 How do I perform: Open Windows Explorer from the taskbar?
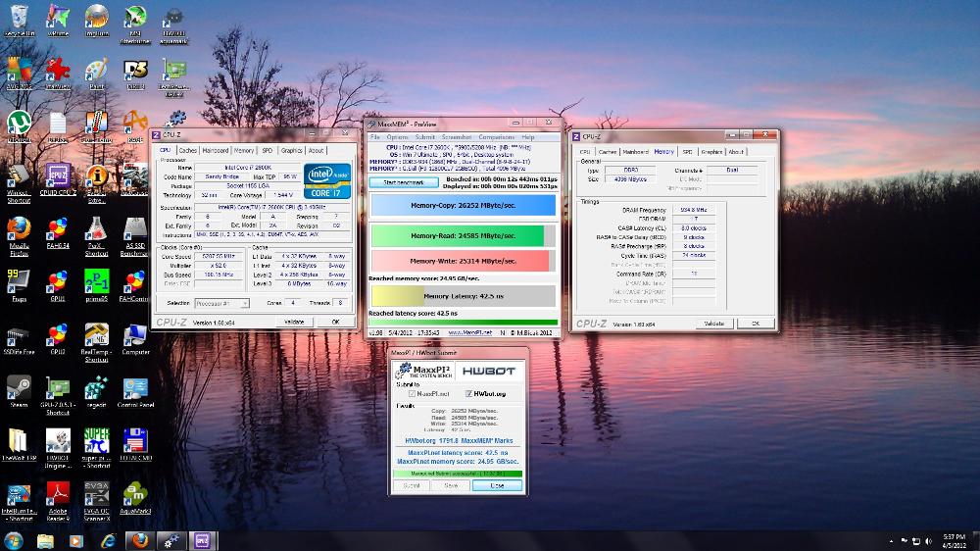click(45, 541)
